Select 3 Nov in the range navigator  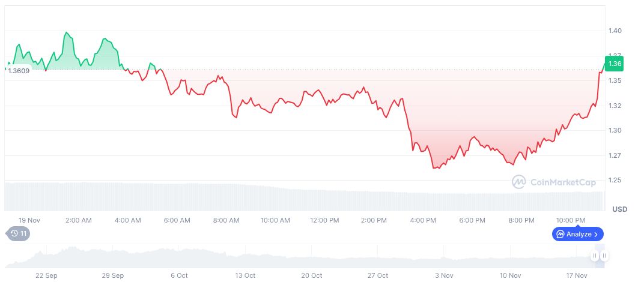(x=444, y=275)
